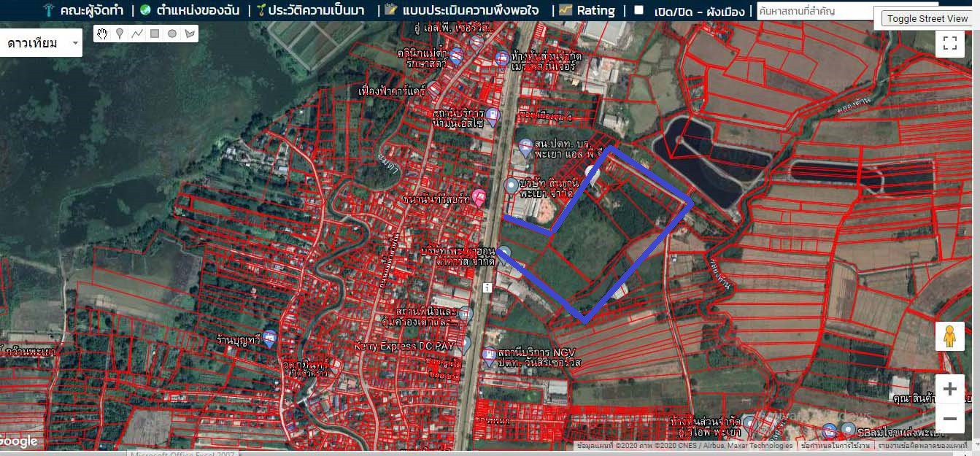This screenshot has height=456, width=980.
Task: Select the สถานีบริการ NGV ปตท. marker
Action: 489,357
